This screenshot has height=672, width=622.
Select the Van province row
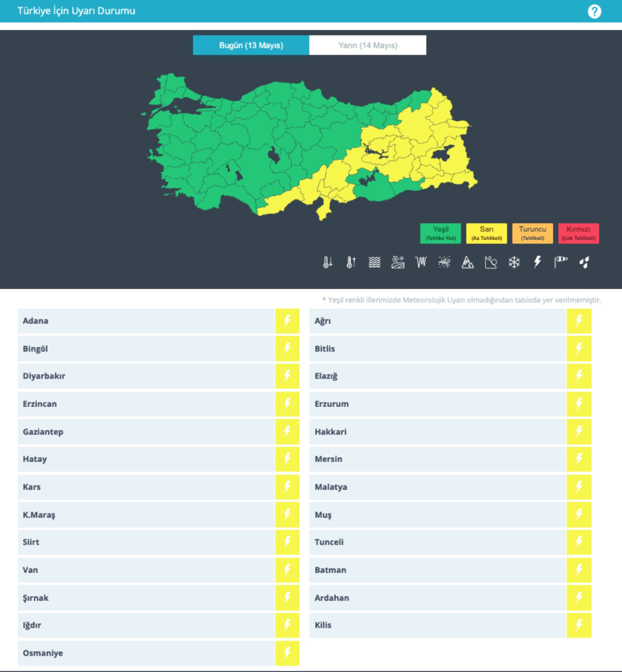pos(158,570)
